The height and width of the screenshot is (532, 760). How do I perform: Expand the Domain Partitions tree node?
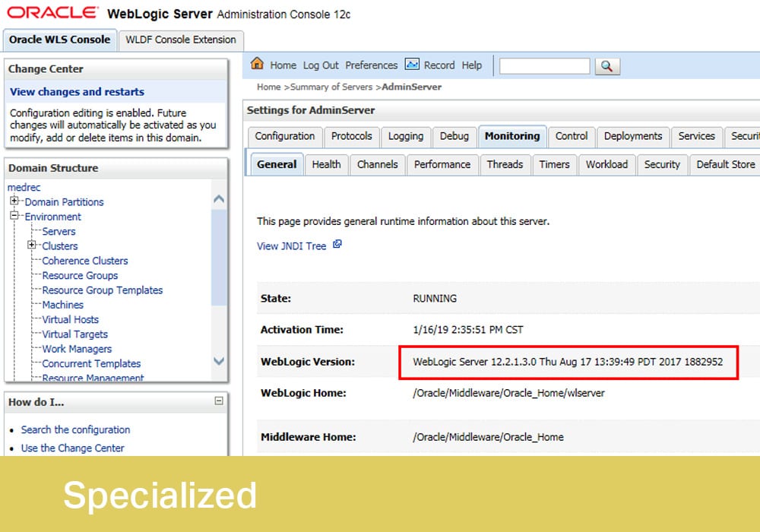click(13, 201)
